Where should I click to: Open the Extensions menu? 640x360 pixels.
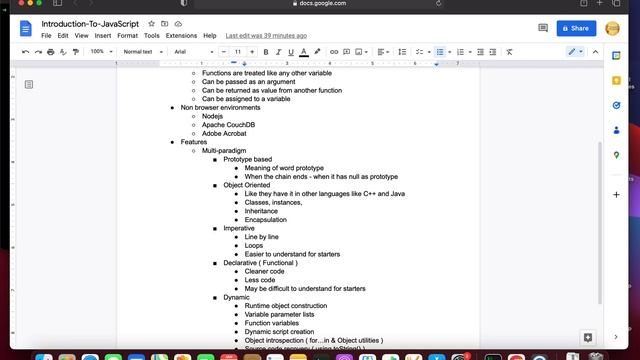click(181, 36)
